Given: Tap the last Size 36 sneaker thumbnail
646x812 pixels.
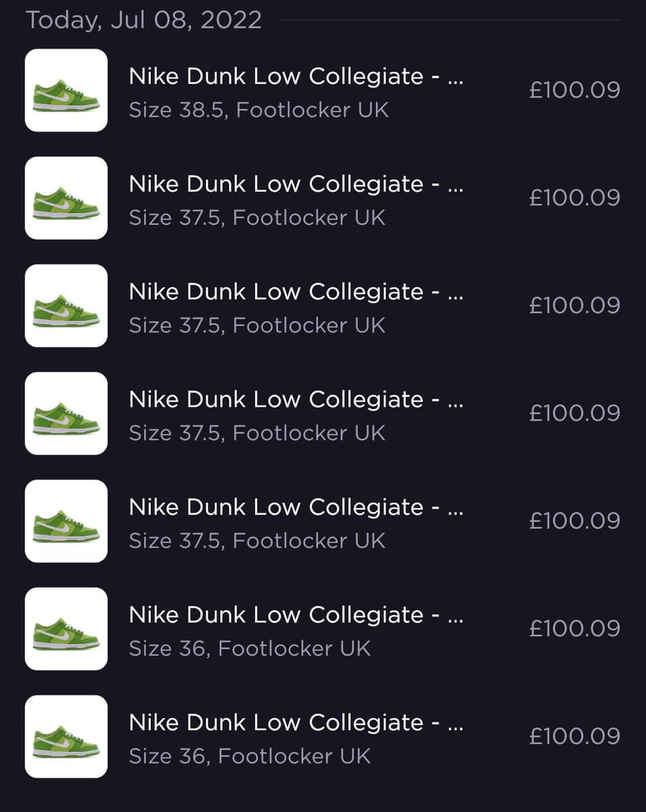Looking at the screenshot, I should 66,736.
